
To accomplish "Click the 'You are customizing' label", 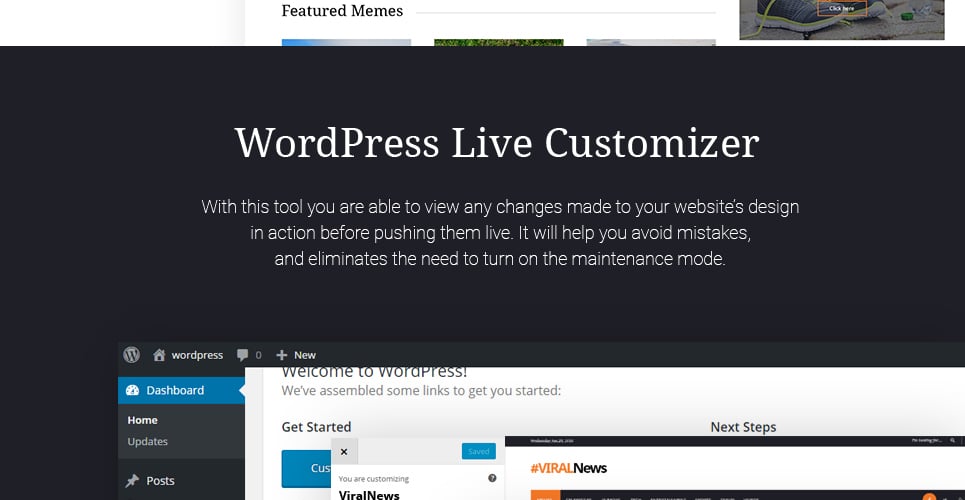I will coord(374,478).
